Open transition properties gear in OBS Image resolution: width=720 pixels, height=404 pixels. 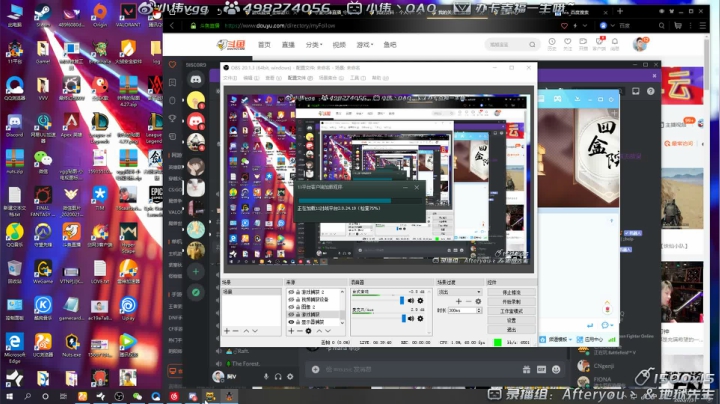(x=478, y=301)
